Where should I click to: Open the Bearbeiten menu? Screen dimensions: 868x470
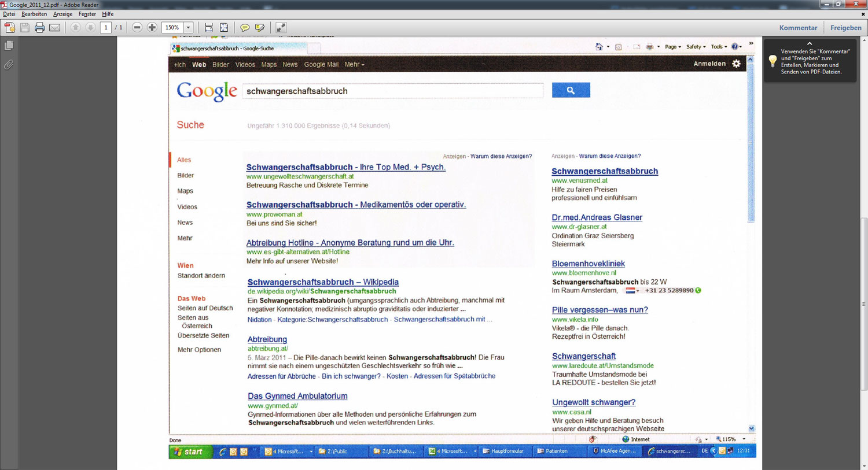pos(34,14)
